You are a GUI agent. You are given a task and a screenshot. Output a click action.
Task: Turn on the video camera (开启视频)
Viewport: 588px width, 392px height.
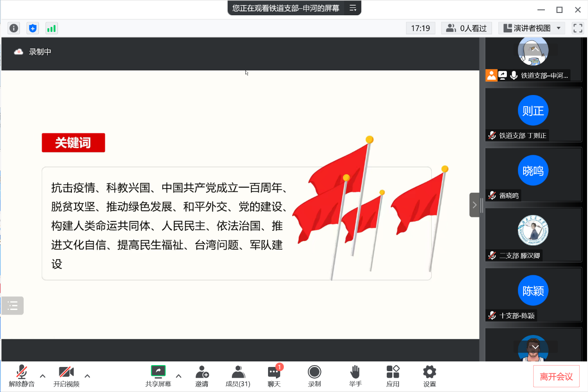point(66,376)
